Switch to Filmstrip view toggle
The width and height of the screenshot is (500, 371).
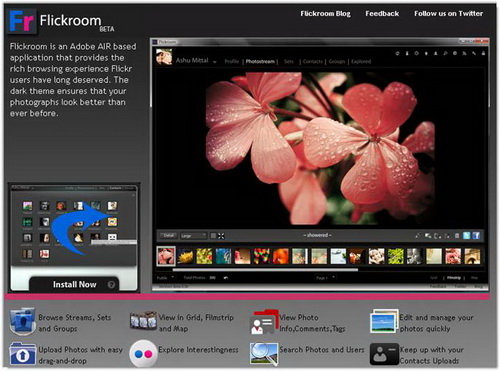click(454, 278)
